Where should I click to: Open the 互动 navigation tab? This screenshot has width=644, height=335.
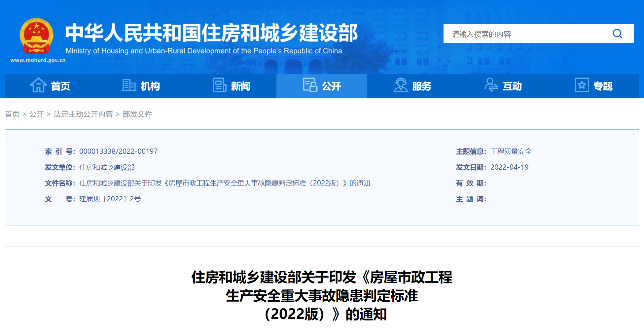coord(503,86)
